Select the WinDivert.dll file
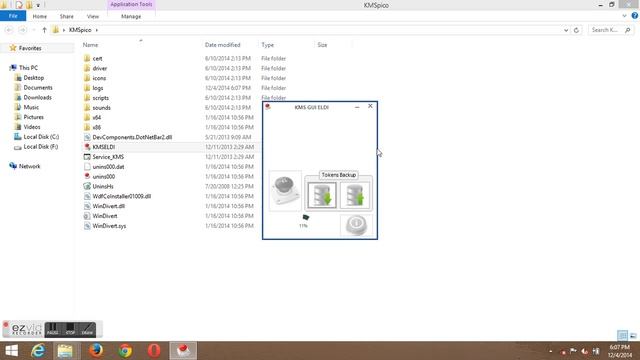The image size is (640, 360). pyautogui.click(x=109, y=206)
